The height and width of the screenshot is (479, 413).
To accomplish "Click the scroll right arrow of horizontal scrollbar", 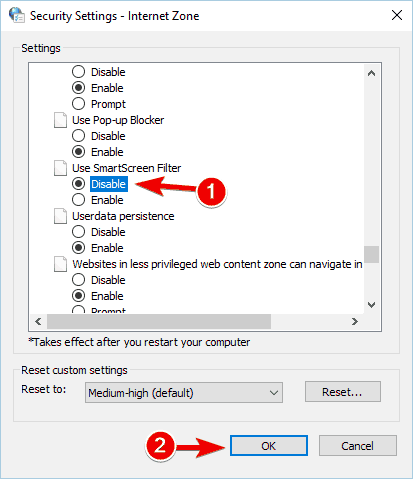I will pyautogui.click(x=355, y=321).
